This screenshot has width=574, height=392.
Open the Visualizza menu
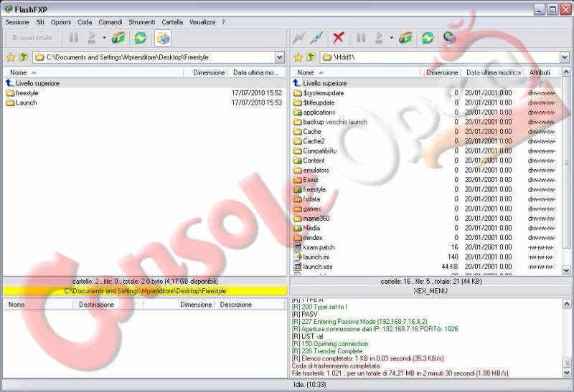pyautogui.click(x=202, y=22)
